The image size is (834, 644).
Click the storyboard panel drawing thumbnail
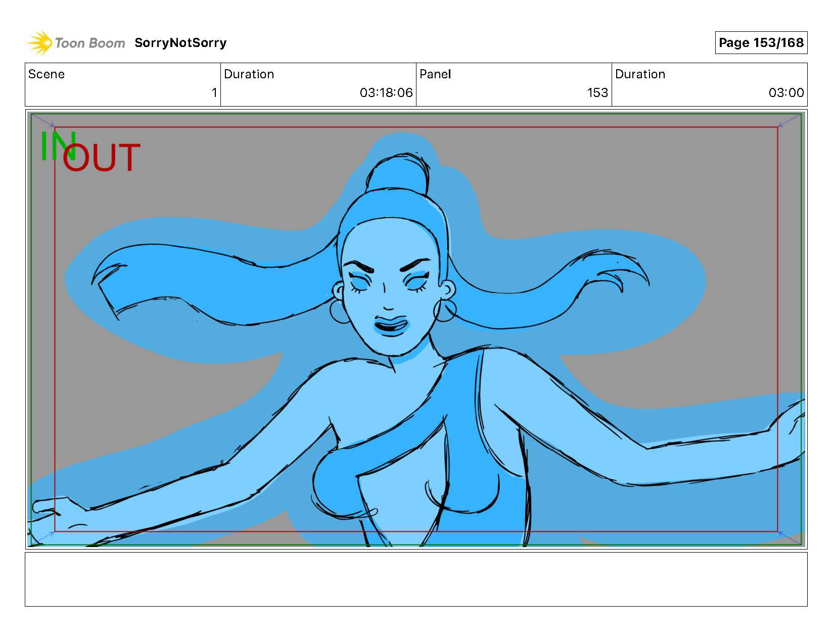[x=416, y=329]
